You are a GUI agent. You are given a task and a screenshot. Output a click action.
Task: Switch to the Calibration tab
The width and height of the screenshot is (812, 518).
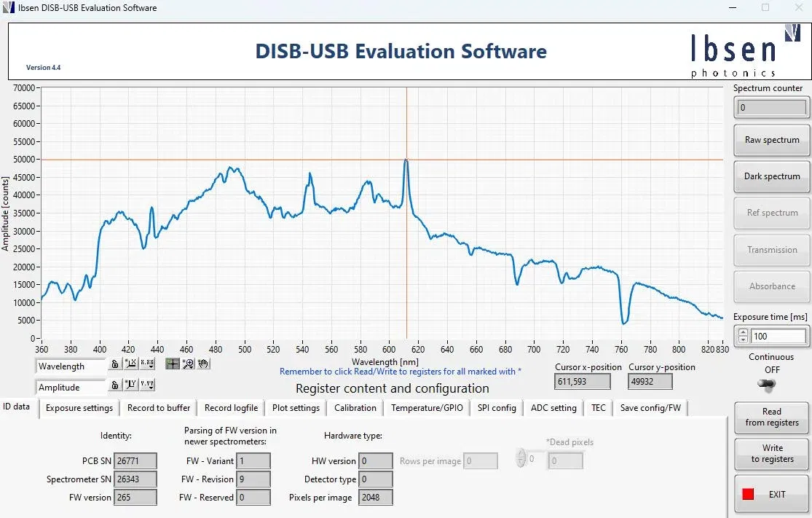click(355, 408)
